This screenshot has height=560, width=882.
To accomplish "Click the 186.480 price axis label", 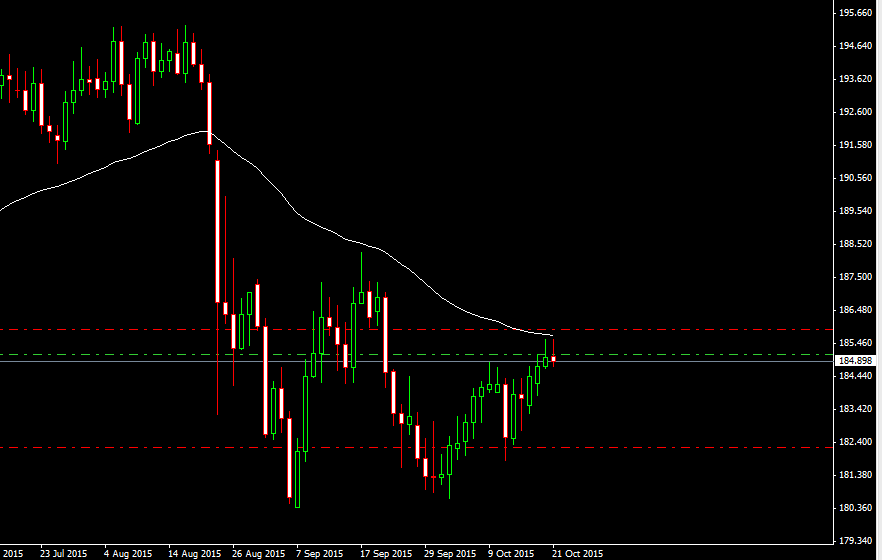I will (x=855, y=310).
